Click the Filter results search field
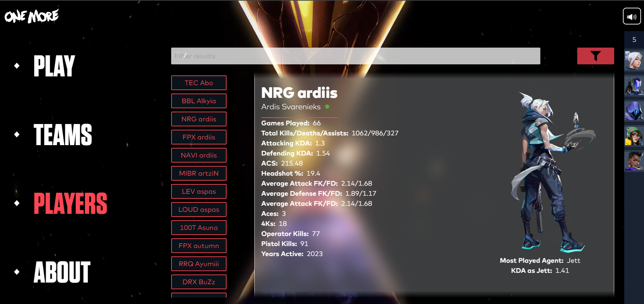Screen dimensions: 644x304 tap(355, 56)
